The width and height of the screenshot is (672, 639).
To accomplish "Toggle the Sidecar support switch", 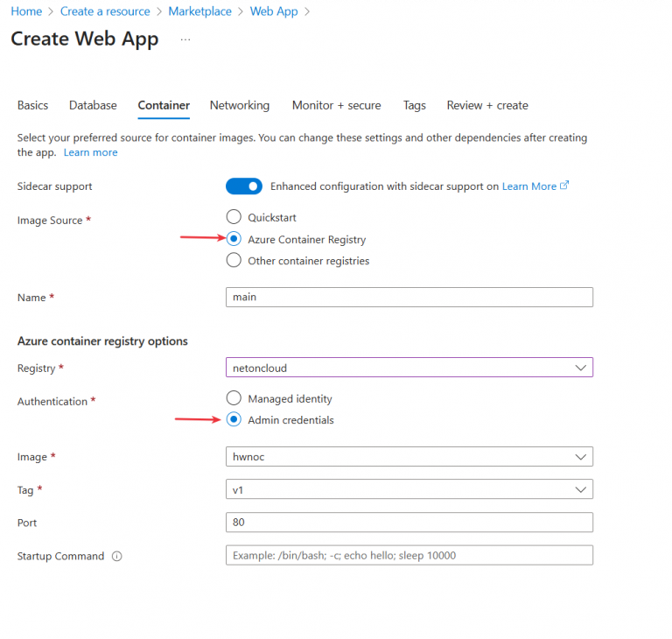I will [x=244, y=186].
